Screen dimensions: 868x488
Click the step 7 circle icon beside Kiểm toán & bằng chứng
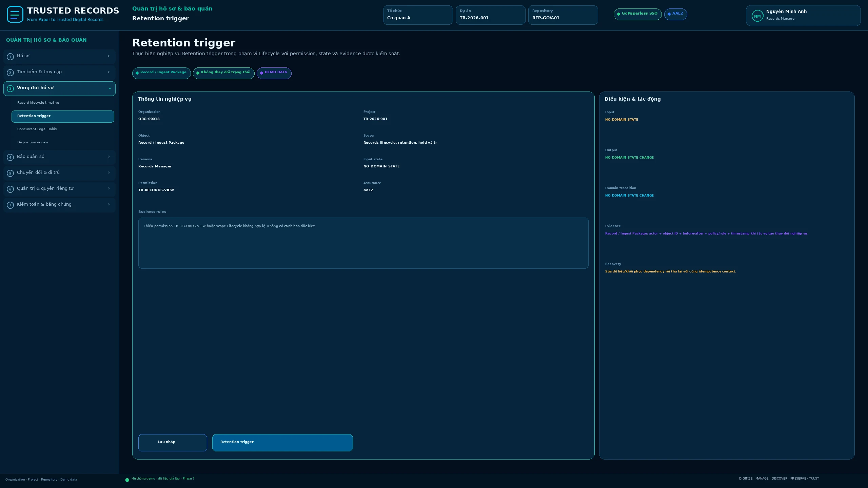(10, 205)
